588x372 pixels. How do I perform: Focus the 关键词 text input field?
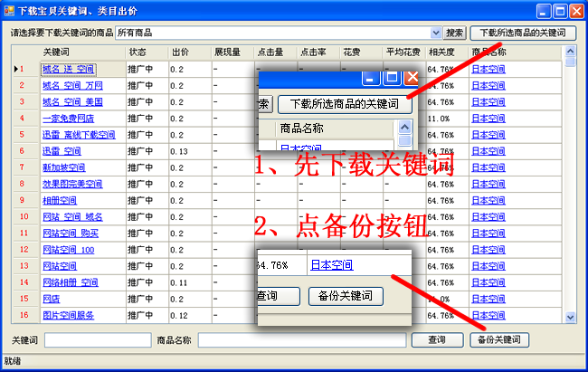click(97, 339)
